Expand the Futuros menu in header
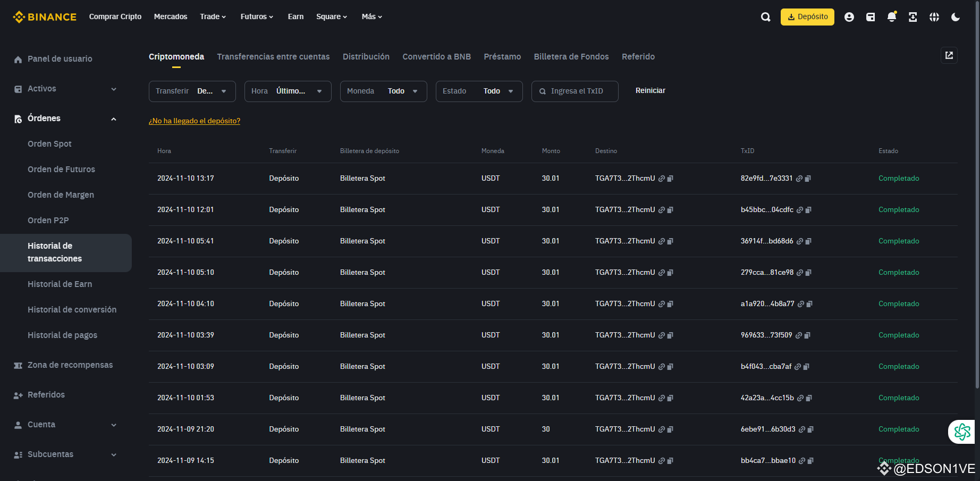The width and height of the screenshot is (980, 481). tap(257, 16)
